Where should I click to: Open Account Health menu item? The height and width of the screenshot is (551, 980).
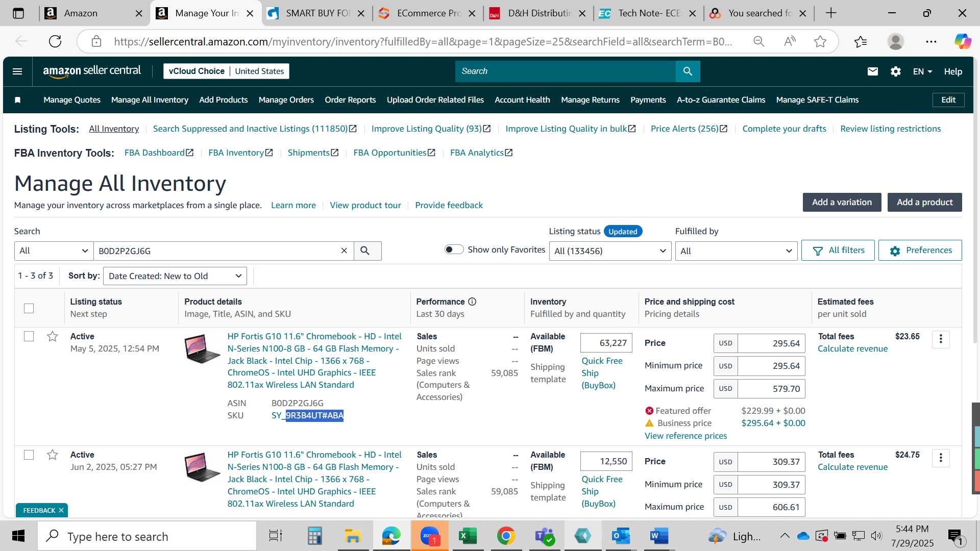click(x=522, y=100)
